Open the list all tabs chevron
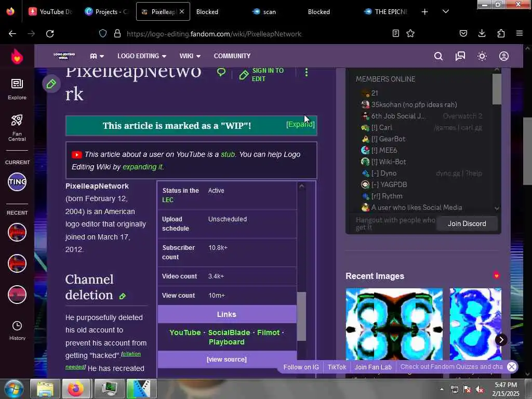Viewport: 532px width, 399px height. (x=446, y=11)
